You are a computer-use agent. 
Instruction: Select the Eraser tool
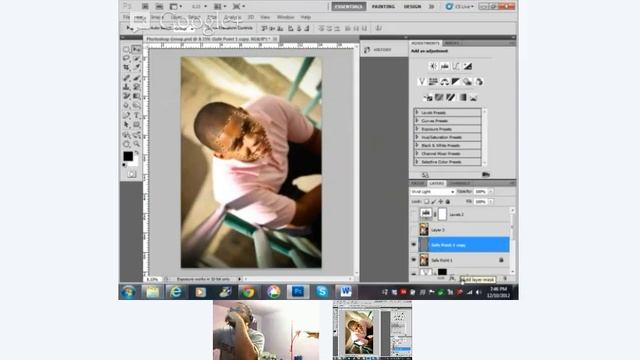click(127, 96)
